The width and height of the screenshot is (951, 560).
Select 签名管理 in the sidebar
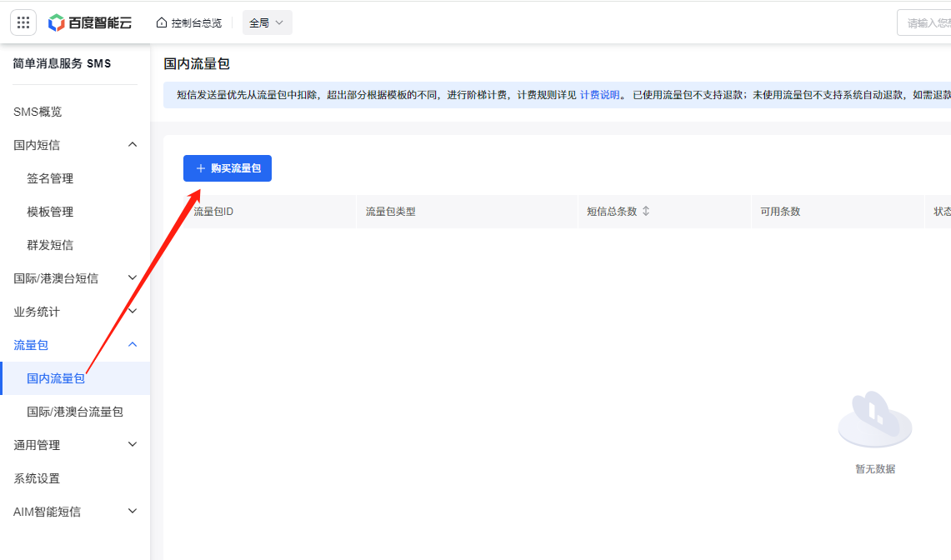(x=50, y=178)
